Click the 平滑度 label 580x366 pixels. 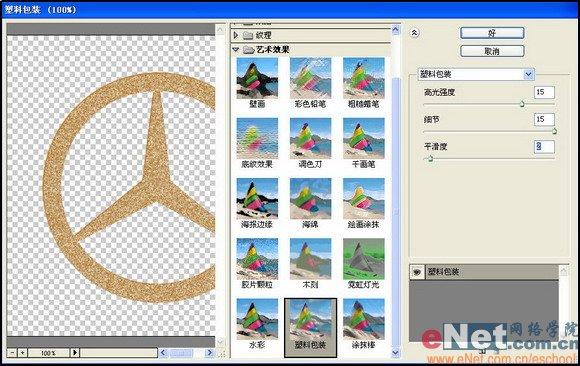(435, 147)
